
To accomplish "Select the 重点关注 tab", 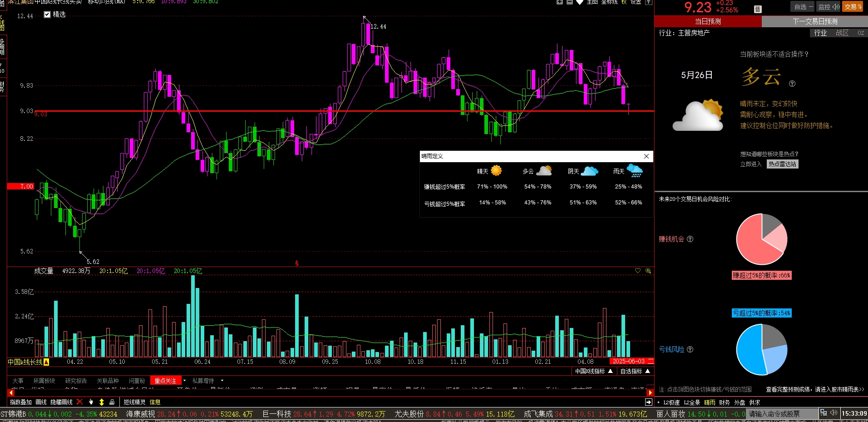I will [x=165, y=381].
